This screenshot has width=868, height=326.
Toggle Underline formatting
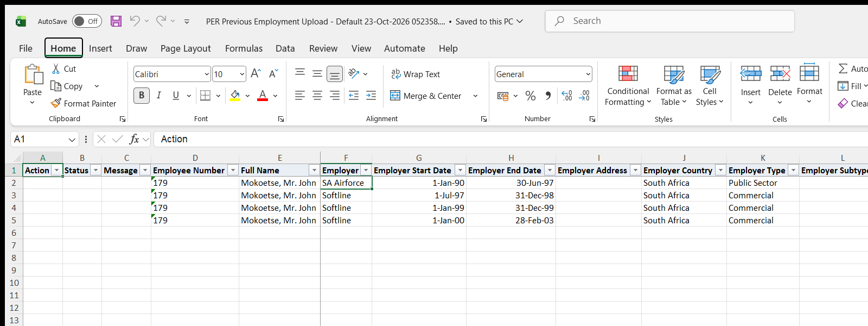176,96
